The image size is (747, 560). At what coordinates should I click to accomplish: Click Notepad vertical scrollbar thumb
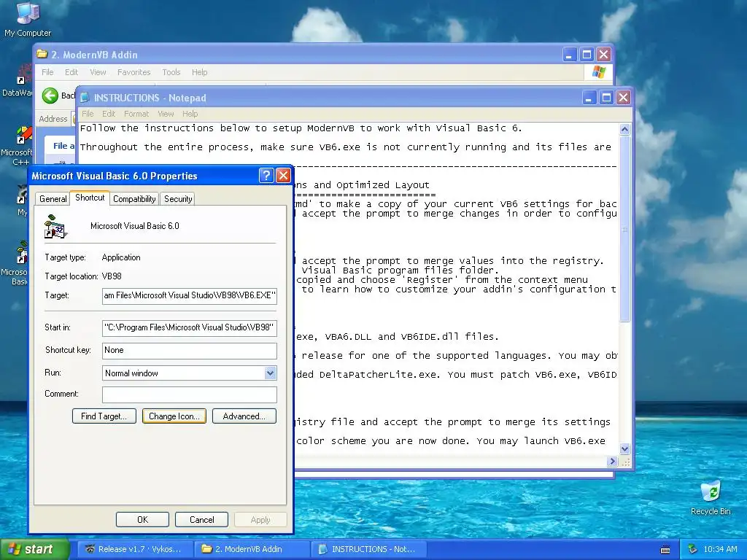[624, 228]
